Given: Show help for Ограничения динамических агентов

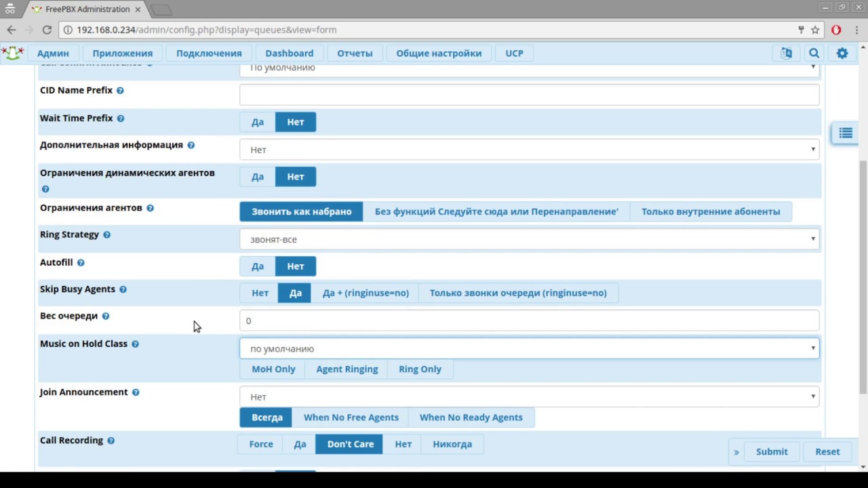Looking at the screenshot, I should 45,189.
